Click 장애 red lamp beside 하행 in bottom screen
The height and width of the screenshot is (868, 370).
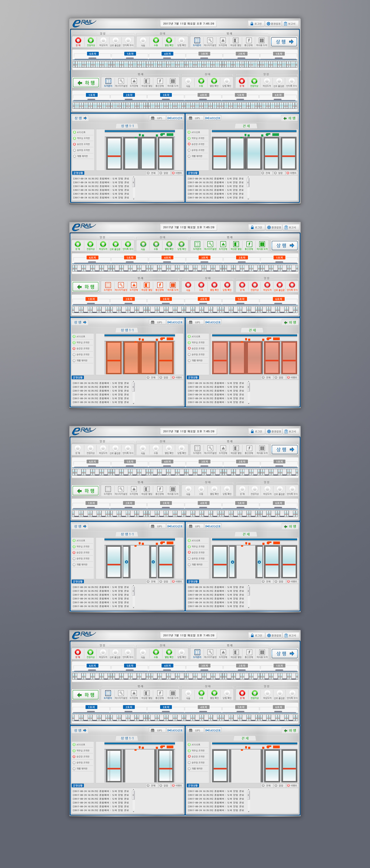(242, 693)
